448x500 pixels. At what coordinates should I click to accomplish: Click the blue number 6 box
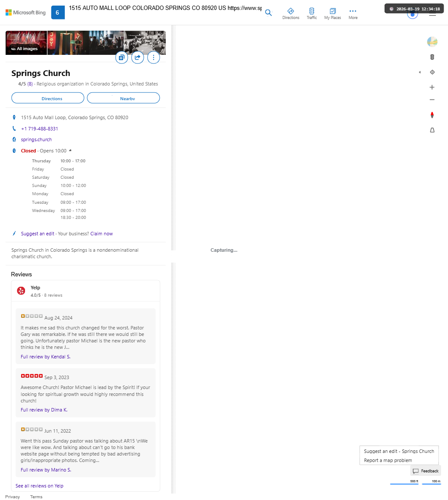(58, 13)
